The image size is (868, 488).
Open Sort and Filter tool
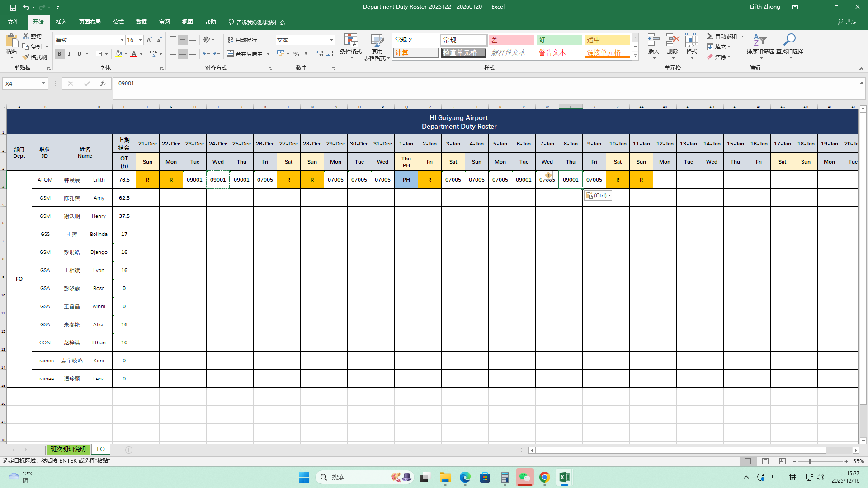pyautogui.click(x=760, y=41)
